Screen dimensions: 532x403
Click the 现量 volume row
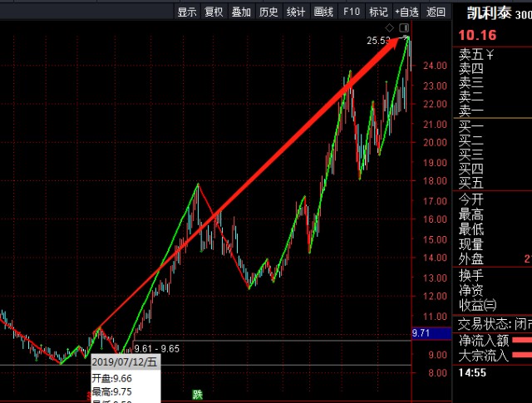pyautogui.click(x=492, y=244)
